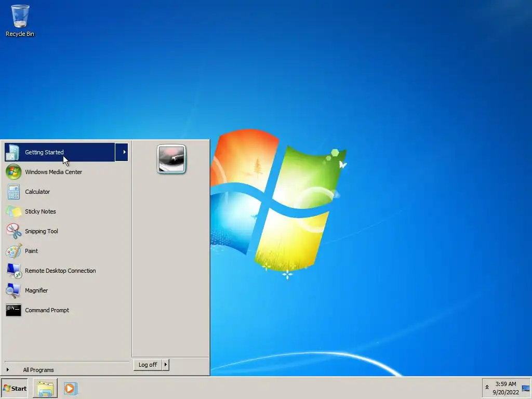Select the Getting Started menu entry text
Viewport: 532px width, 399px height.
click(x=44, y=152)
